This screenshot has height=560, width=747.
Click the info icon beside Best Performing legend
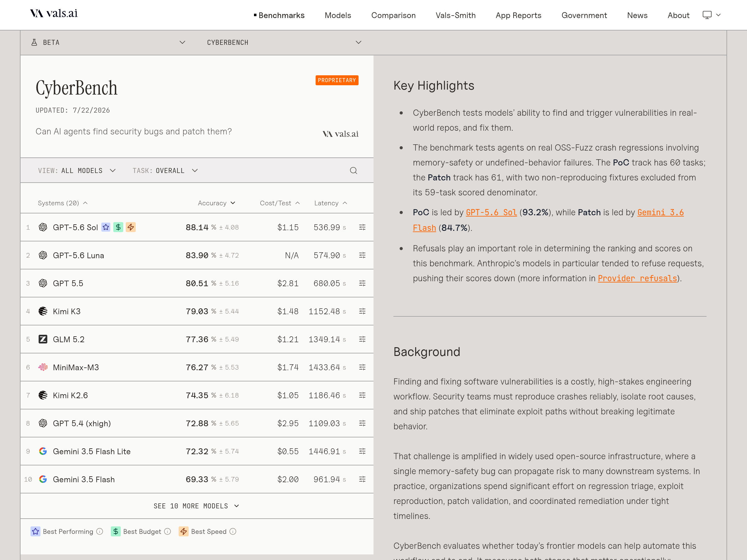(100, 531)
